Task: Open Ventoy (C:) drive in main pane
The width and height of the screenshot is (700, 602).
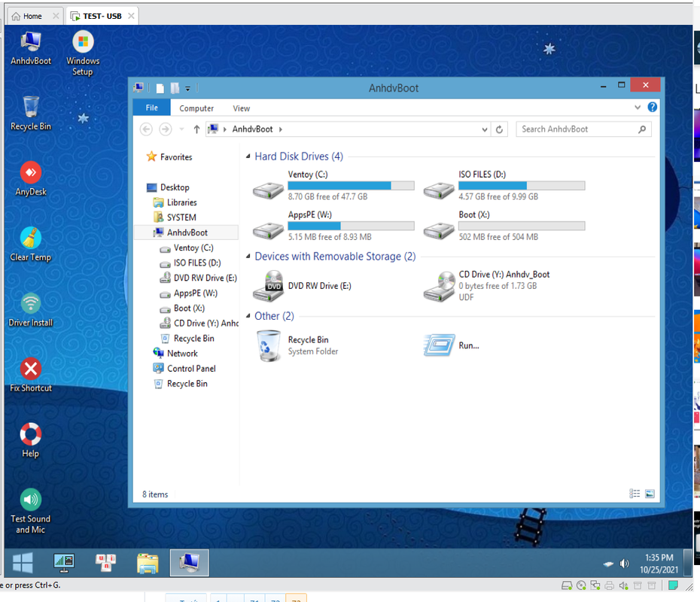Action: point(333,185)
